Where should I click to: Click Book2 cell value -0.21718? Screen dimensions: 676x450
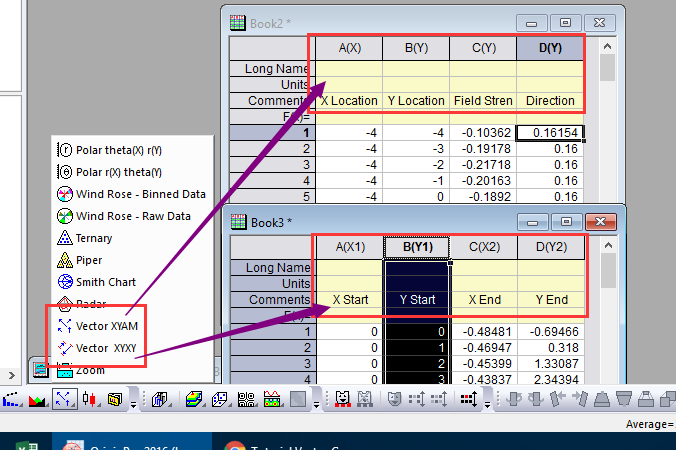[484, 165]
